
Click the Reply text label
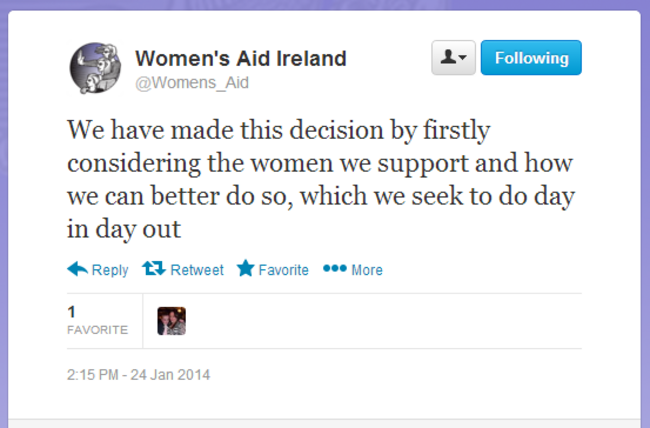click(x=110, y=270)
